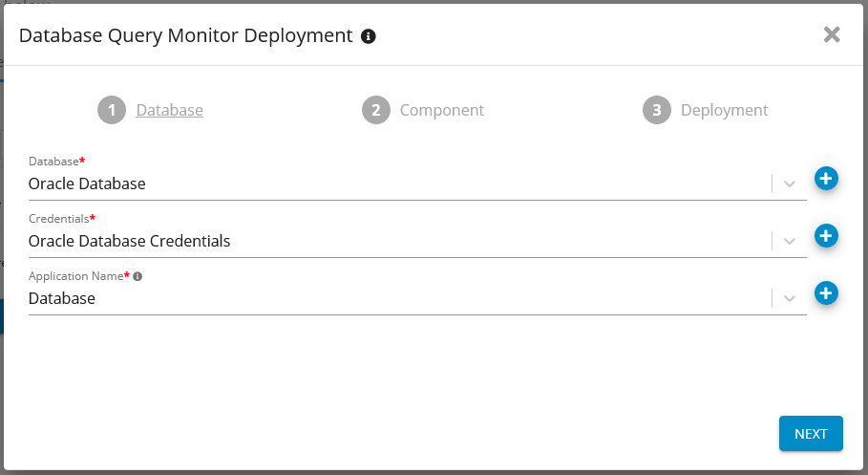The width and height of the screenshot is (868, 475).
Task: Go to the Database step tab
Action: coord(169,110)
